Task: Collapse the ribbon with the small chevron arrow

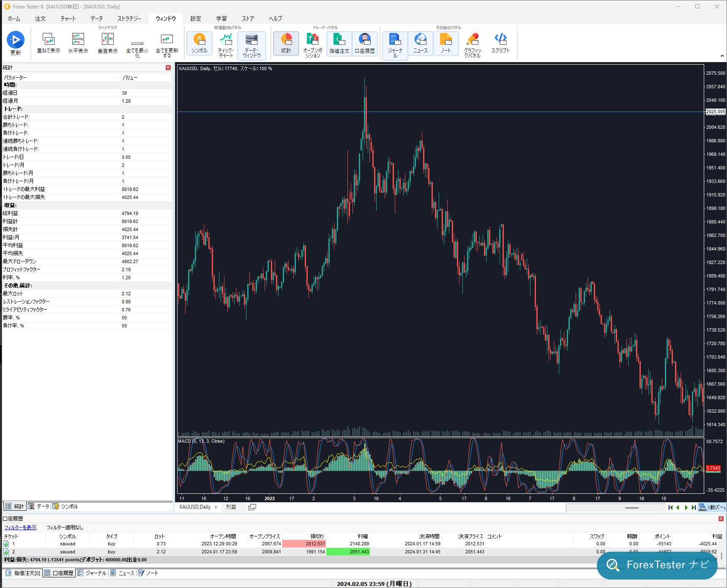Action: [x=722, y=56]
